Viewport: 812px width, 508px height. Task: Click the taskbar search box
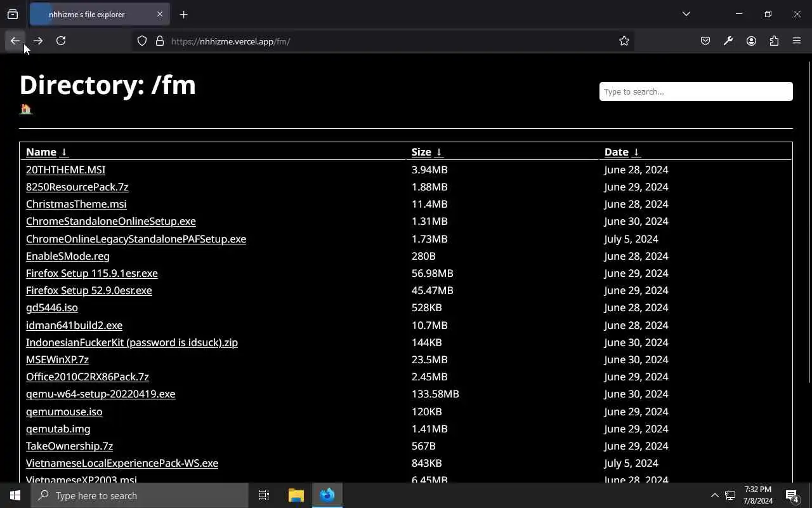point(140,495)
